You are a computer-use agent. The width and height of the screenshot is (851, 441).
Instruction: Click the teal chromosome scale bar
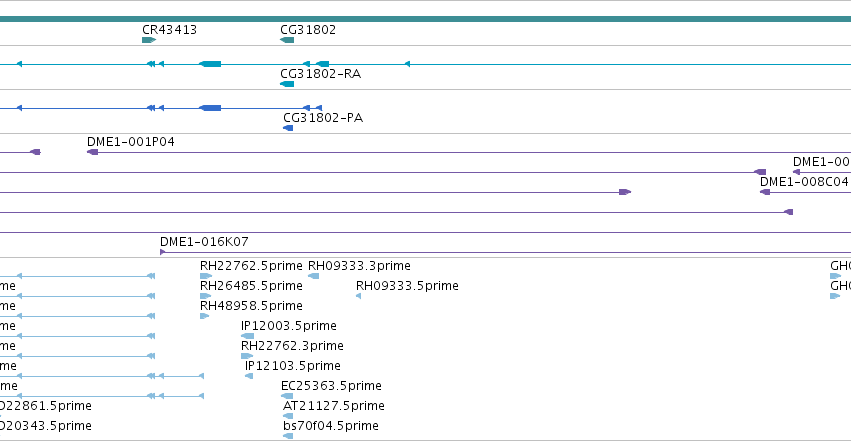tap(426, 20)
